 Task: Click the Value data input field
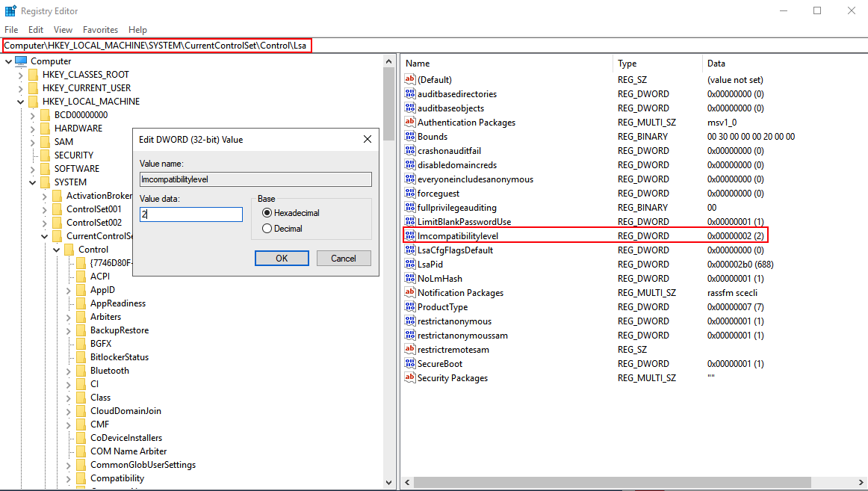click(191, 214)
